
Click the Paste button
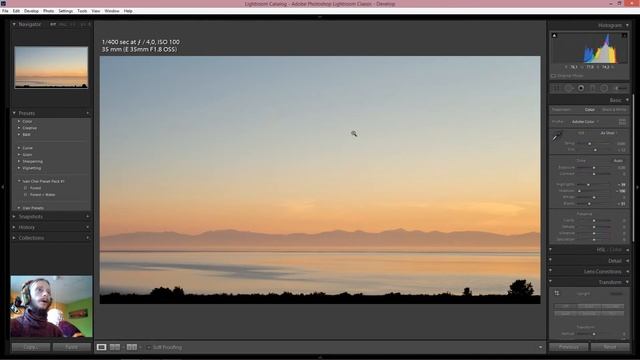(x=72, y=347)
